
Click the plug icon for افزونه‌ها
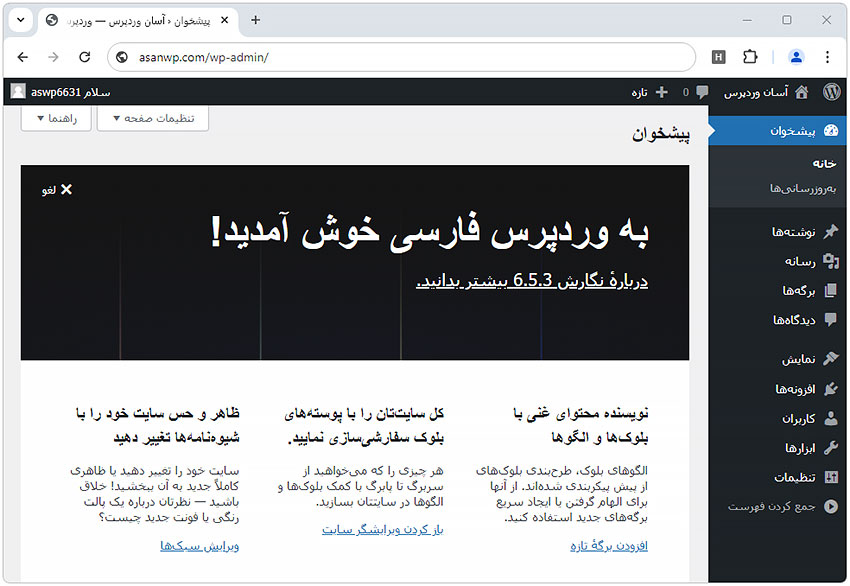click(830, 389)
